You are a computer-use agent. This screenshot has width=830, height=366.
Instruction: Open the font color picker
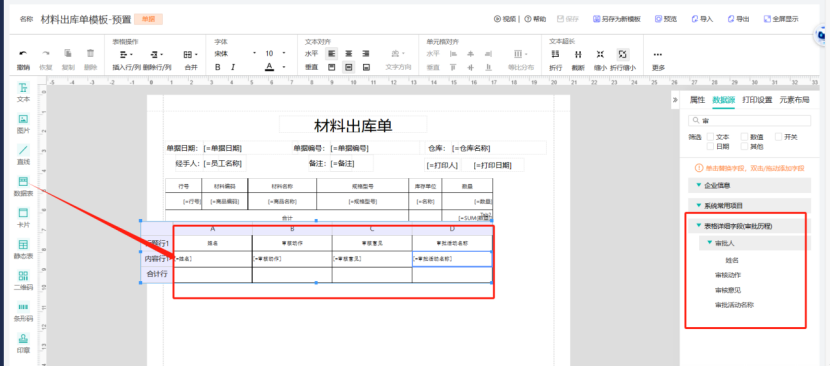pos(269,67)
